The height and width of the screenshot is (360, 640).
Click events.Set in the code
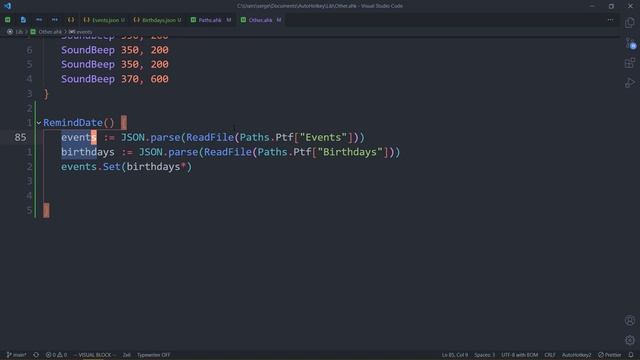pos(91,167)
